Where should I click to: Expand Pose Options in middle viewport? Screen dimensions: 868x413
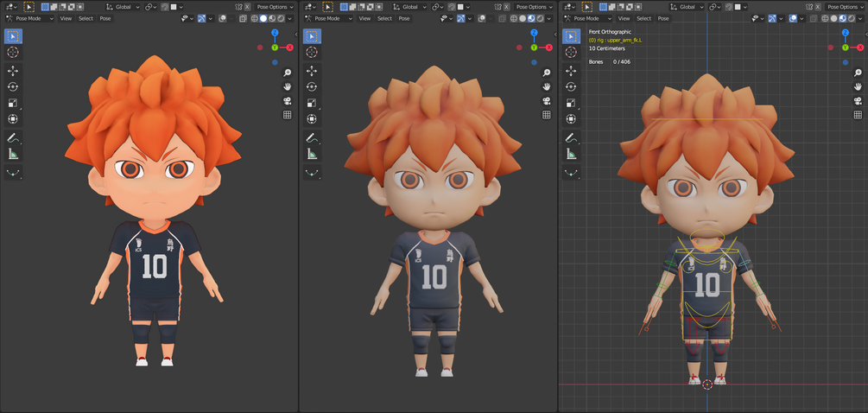(x=535, y=7)
